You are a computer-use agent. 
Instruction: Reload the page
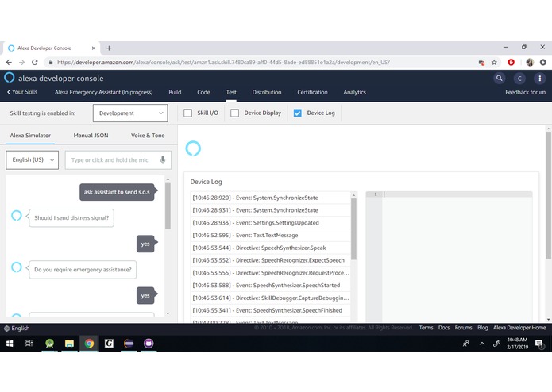(34, 62)
